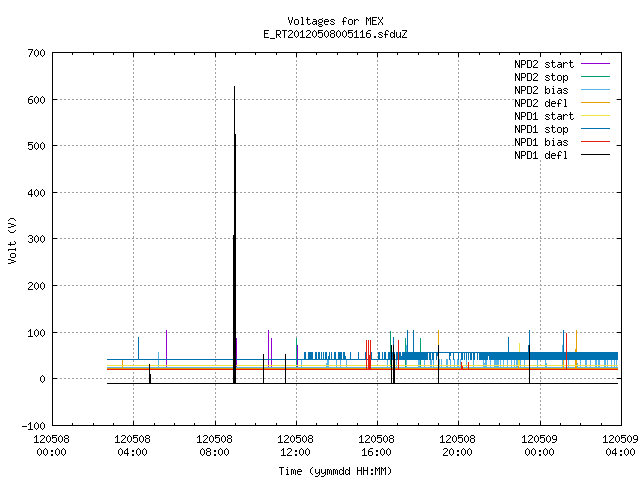Click the light blue NPD2 bias legend line
The image size is (640, 480).
(596, 90)
